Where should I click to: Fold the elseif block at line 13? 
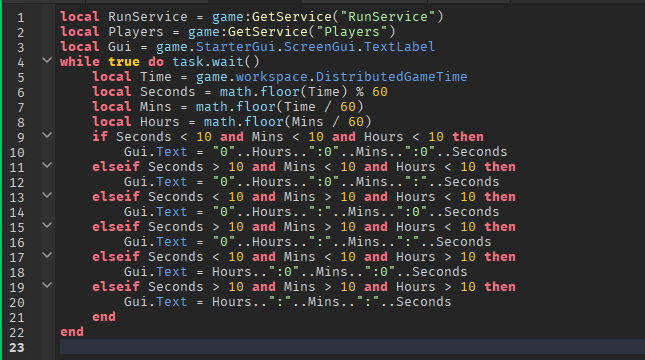pos(47,195)
